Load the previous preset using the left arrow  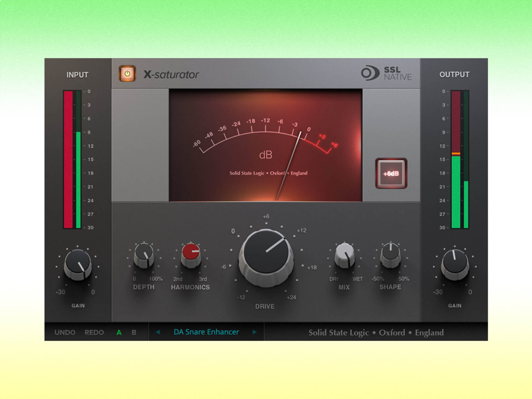158,332
